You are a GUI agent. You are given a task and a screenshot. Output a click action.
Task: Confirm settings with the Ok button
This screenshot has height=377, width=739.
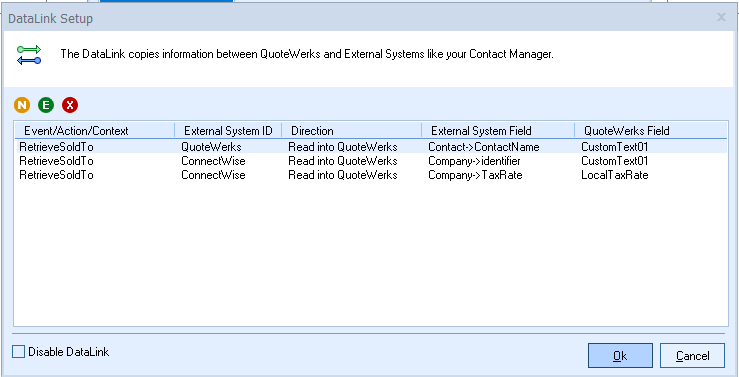click(620, 355)
